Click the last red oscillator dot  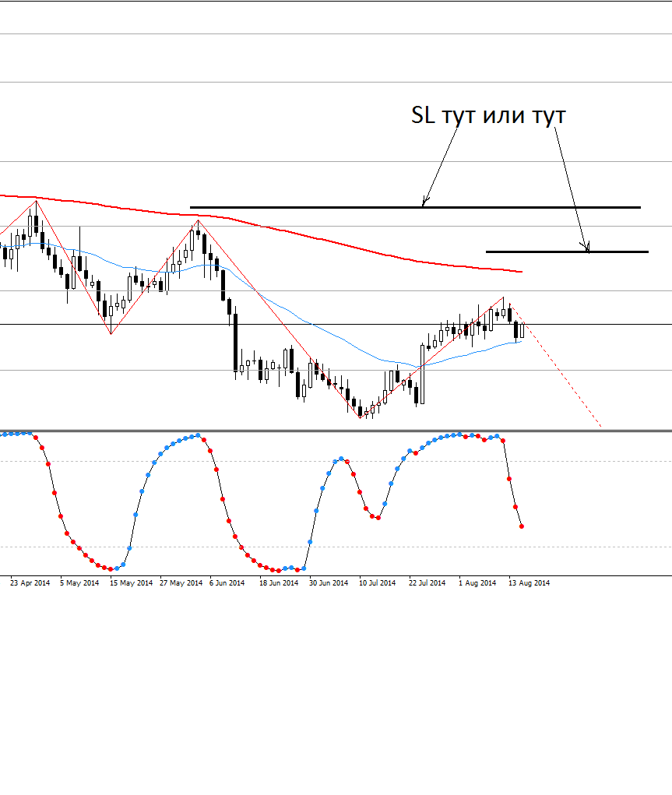(x=522, y=526)
